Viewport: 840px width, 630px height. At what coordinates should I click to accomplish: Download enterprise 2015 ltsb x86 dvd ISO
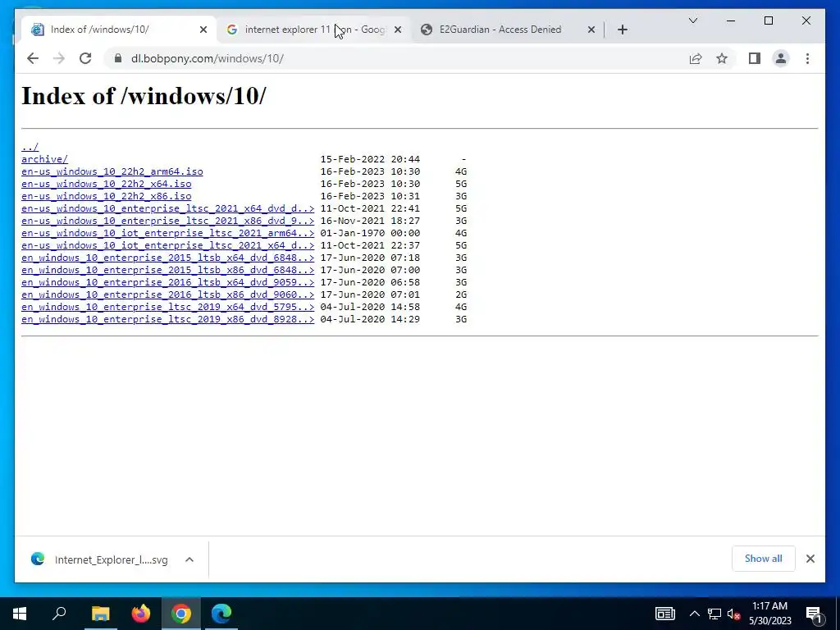[x=167, y=270]
